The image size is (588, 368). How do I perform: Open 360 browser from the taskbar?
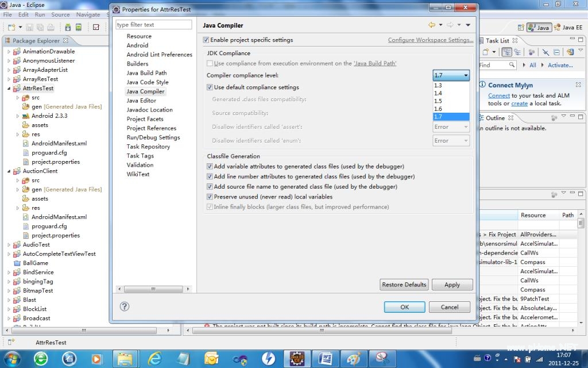pos(41,359)
